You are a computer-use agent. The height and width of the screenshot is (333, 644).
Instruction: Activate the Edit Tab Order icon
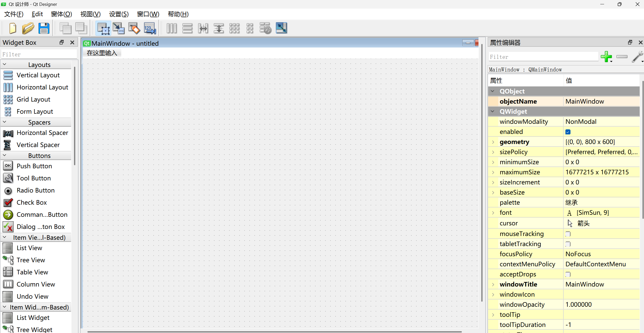point(150,28)
